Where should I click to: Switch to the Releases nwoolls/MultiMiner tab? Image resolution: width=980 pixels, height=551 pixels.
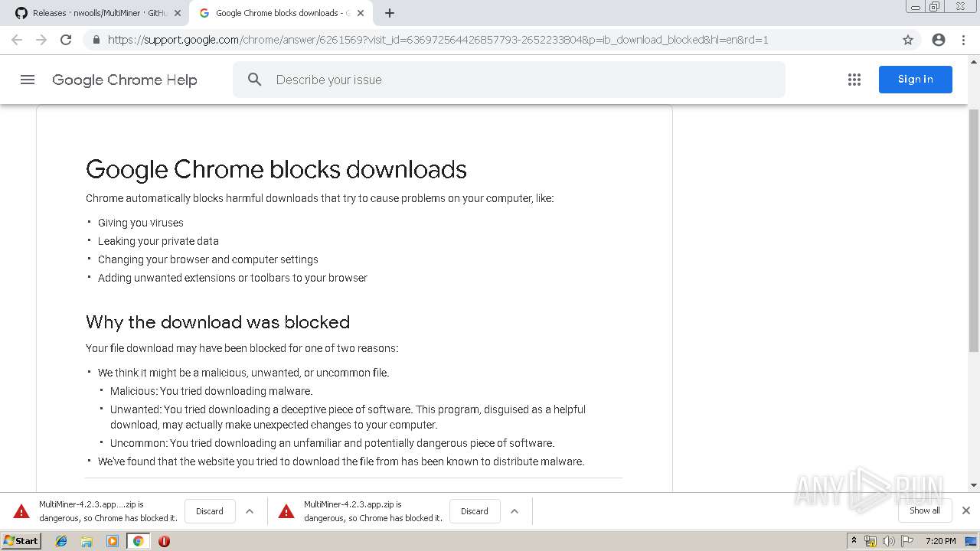[100, 13]
